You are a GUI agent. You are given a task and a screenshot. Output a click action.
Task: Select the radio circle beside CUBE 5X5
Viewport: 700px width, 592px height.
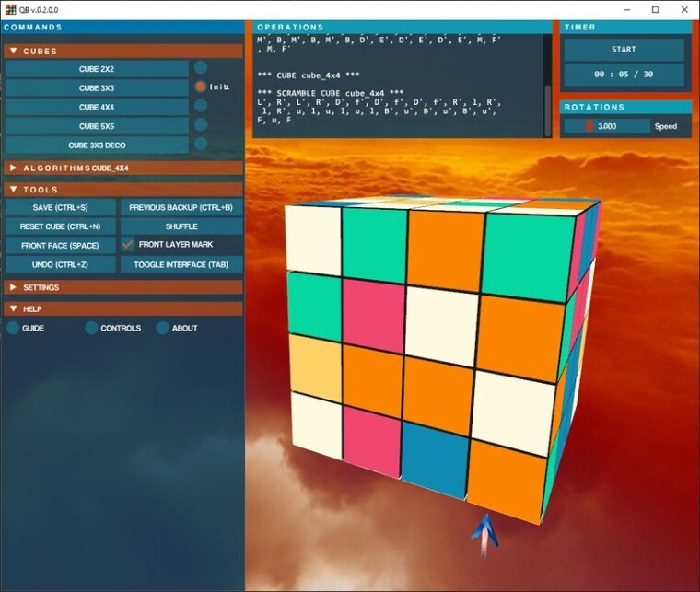(201, 125)
